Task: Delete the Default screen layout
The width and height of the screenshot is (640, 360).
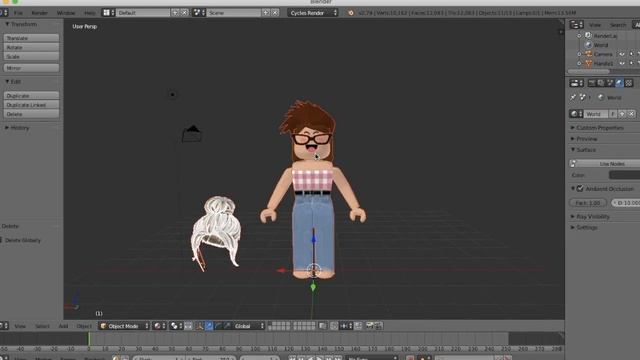Action: [184, 13]
